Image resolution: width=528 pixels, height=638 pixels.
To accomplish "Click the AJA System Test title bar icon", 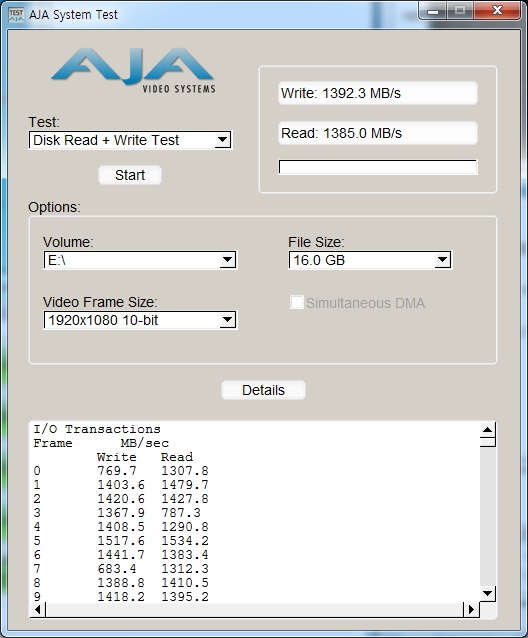I will tap(16, 15).
